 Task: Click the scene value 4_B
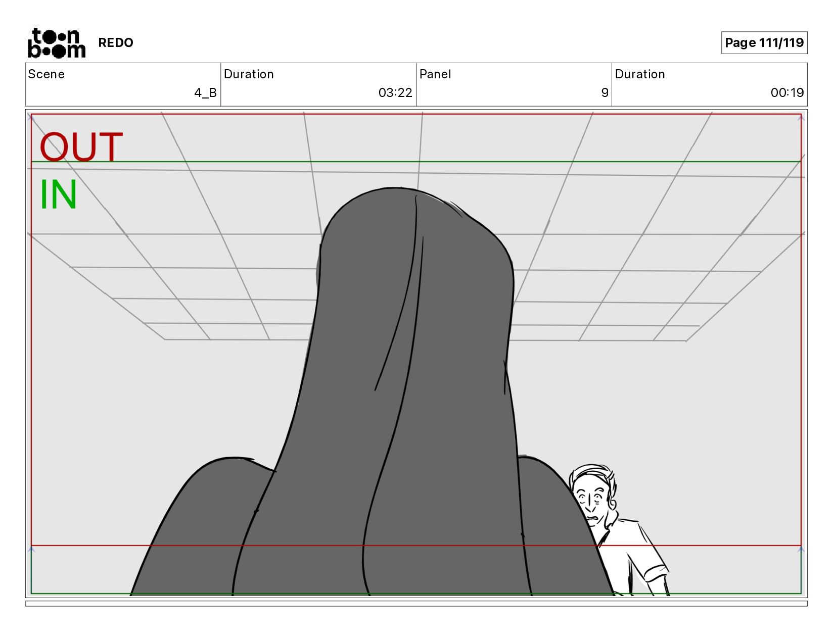click(205, 93)
